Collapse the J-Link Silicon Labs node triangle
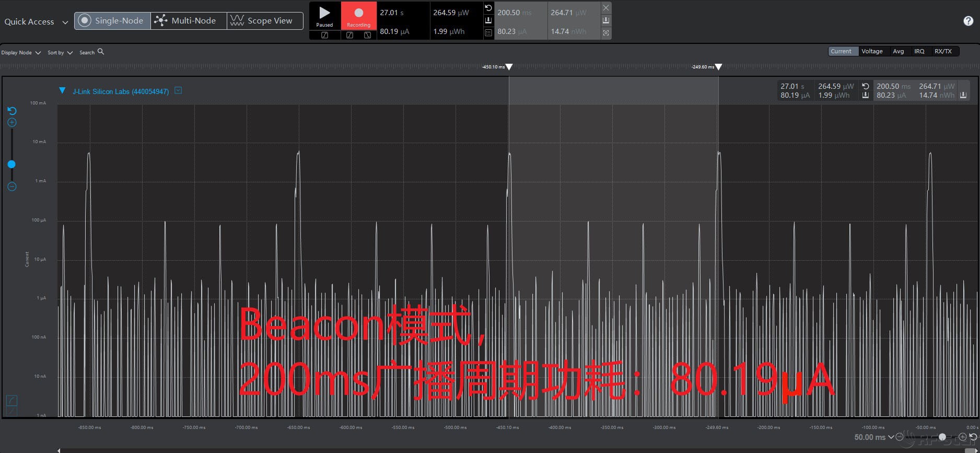 pyautogui.click(x=62, y=90)
